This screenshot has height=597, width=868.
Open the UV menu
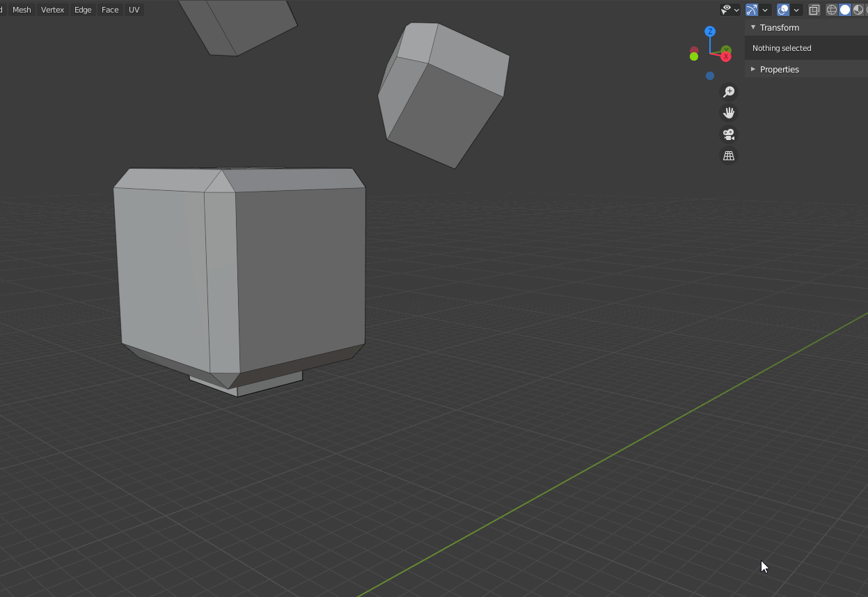coord(134,10)
